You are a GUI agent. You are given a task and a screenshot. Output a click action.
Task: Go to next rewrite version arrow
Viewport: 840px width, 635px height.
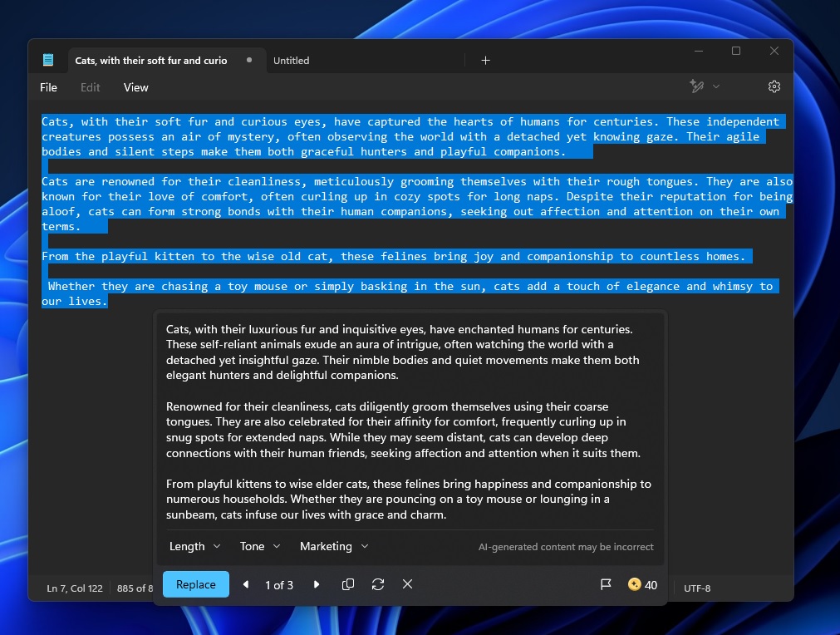(x=316, y=584)
